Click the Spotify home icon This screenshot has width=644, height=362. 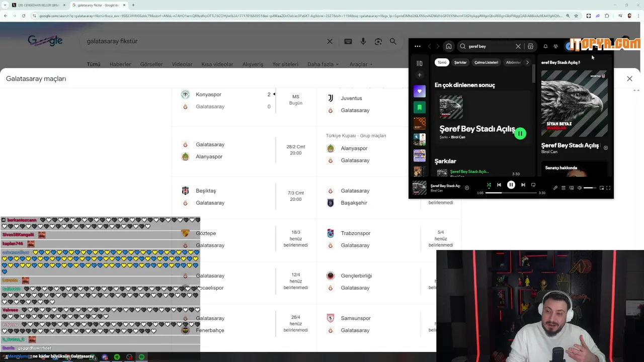pos(449,46)
